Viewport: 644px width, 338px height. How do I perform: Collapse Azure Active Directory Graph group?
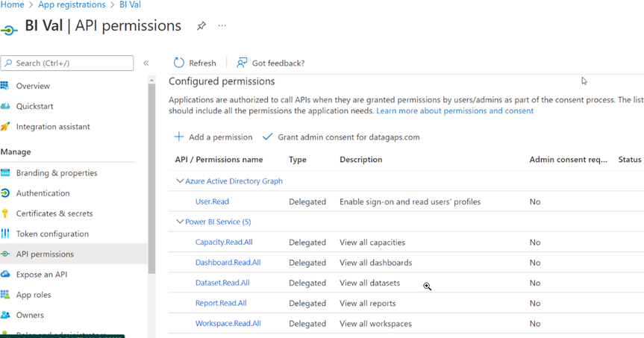click(x=179, y=181)
